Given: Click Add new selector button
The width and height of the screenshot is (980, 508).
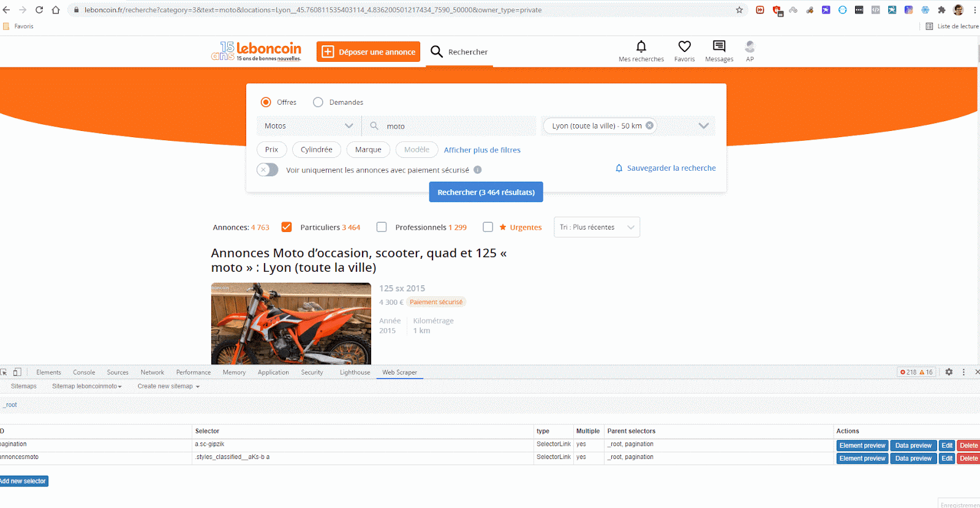Looking at the screenshot, I should pos(23,481).
